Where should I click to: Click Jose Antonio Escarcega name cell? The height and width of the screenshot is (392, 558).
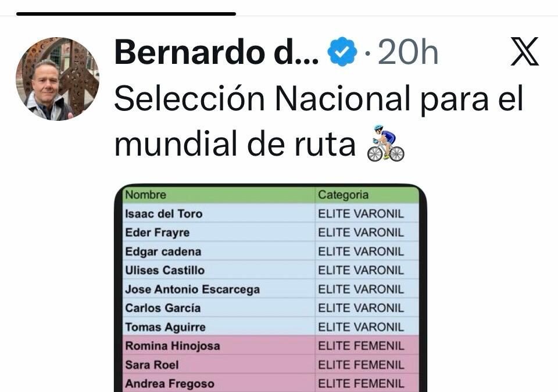click(x=219, y=289)
